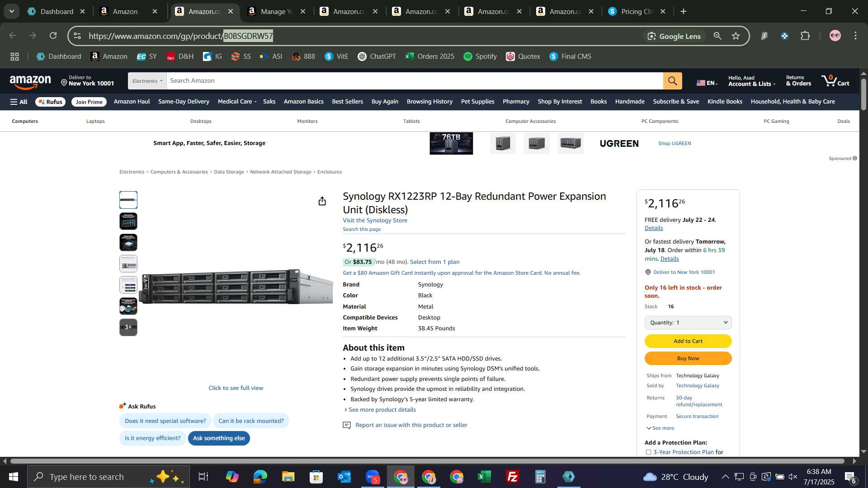The width and height of the screenshot is (868, 488).
Task: Open FileZilla from the taskbar
Action: pyautogui.click(x=512, y=477)
